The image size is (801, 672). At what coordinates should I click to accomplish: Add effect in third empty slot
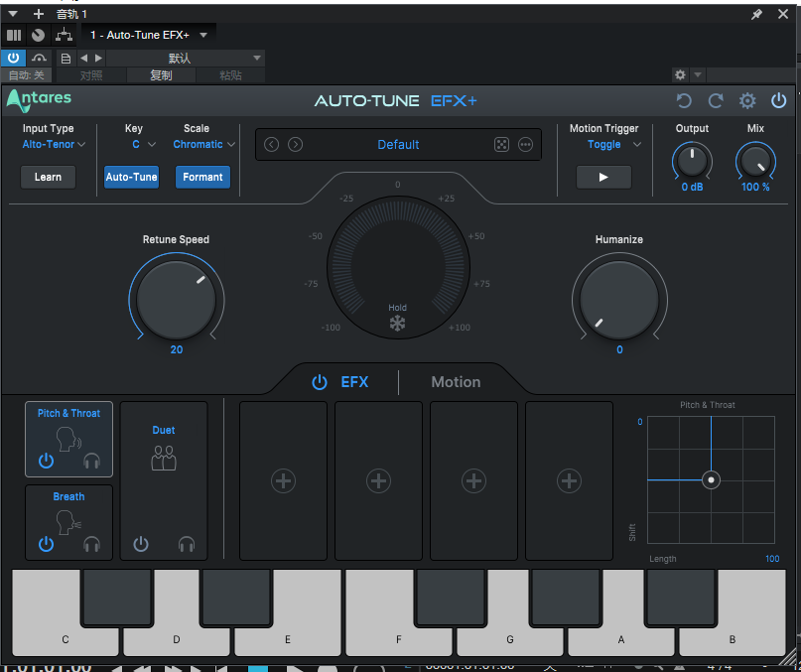[x=473, y=480]
